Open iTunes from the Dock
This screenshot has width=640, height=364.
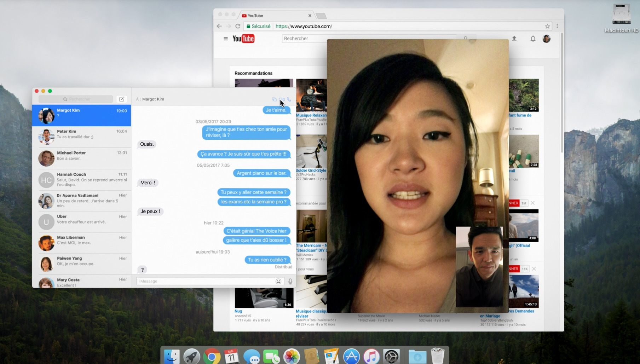click(371, 356)
